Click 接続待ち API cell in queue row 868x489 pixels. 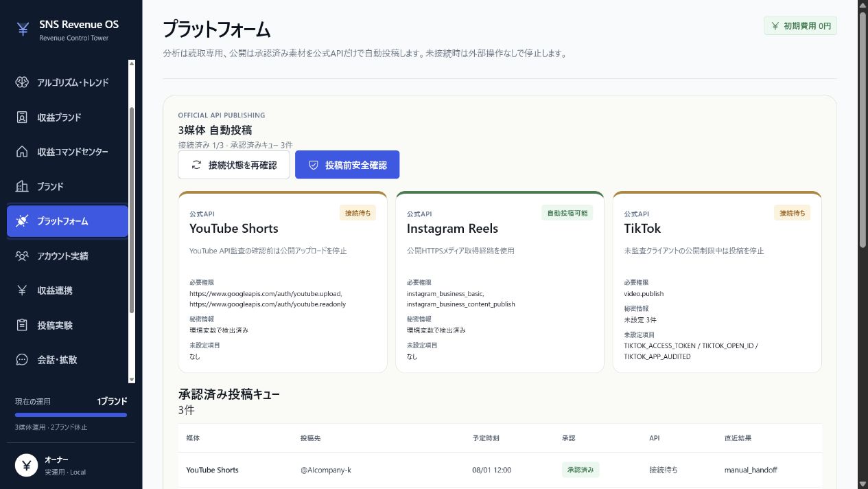click(664, 470)
